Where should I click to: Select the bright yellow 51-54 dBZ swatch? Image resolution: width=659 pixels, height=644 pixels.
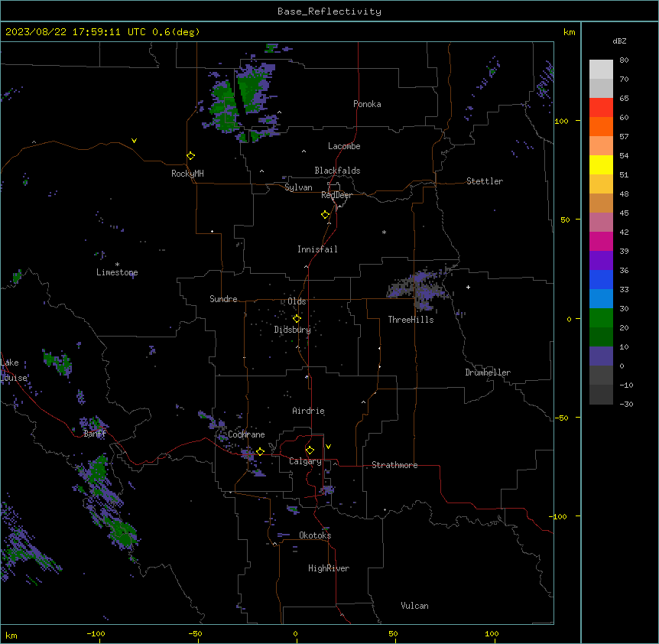click(x=601, y=165)
